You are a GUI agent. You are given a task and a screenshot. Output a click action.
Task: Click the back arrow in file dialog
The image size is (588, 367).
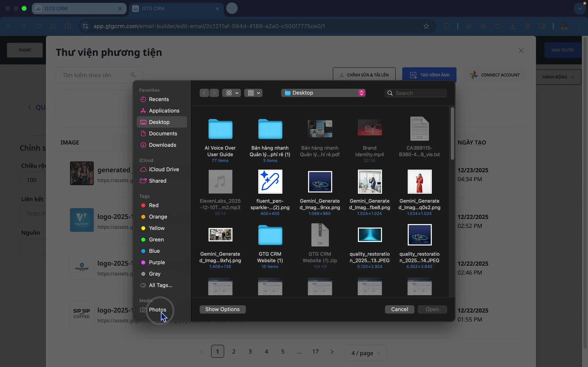click(x=204, y=93)
